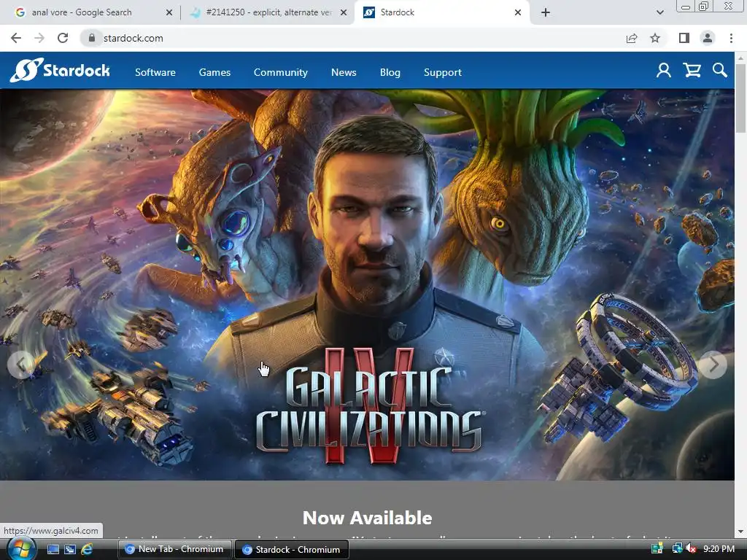The width and height of the screenshot is (747, 560).
Task: Open the Software menu
Action: point(155,72)
